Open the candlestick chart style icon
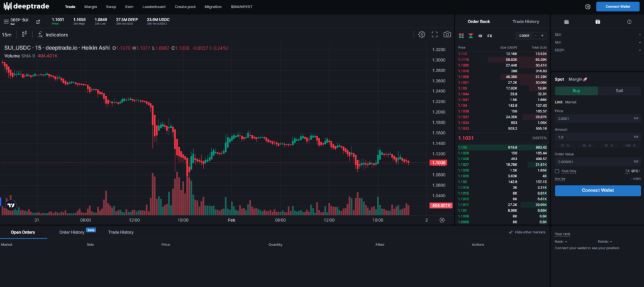644x287 pixels. (25, 35)
